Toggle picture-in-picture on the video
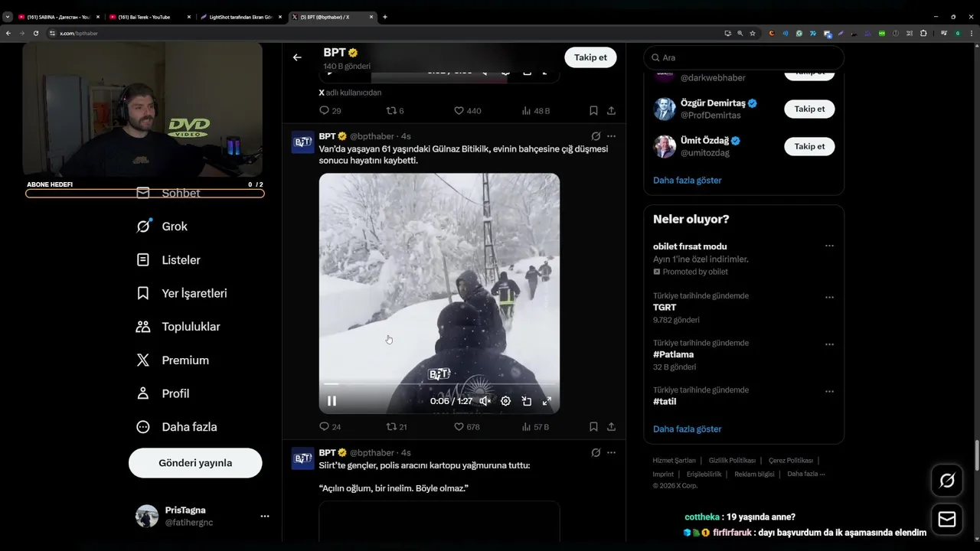 click(x=527, y=401)
